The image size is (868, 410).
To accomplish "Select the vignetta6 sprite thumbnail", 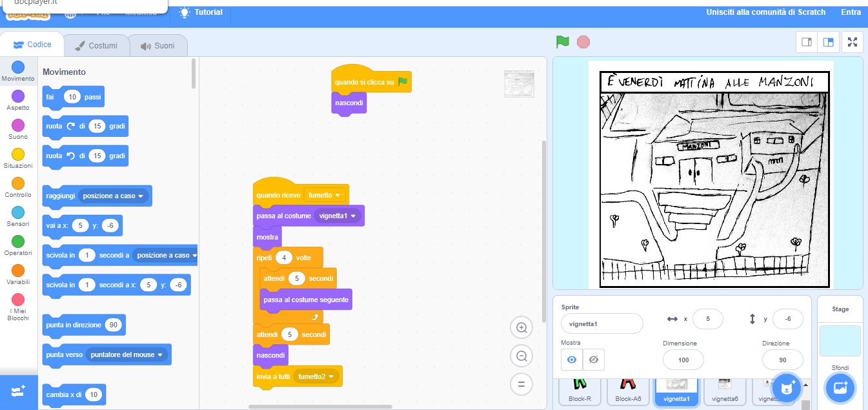I will pyautogui.click(x=725, y=387).
